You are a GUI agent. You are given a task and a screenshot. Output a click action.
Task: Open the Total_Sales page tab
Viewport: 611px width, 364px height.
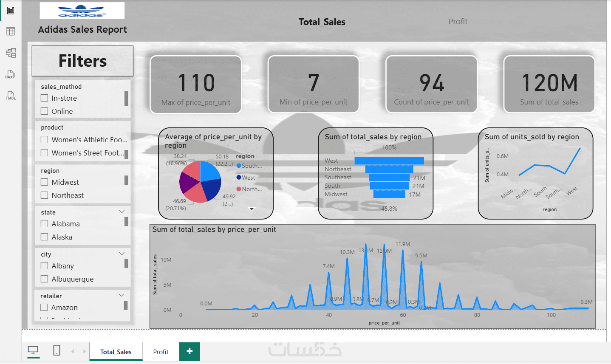pos(116,352)
